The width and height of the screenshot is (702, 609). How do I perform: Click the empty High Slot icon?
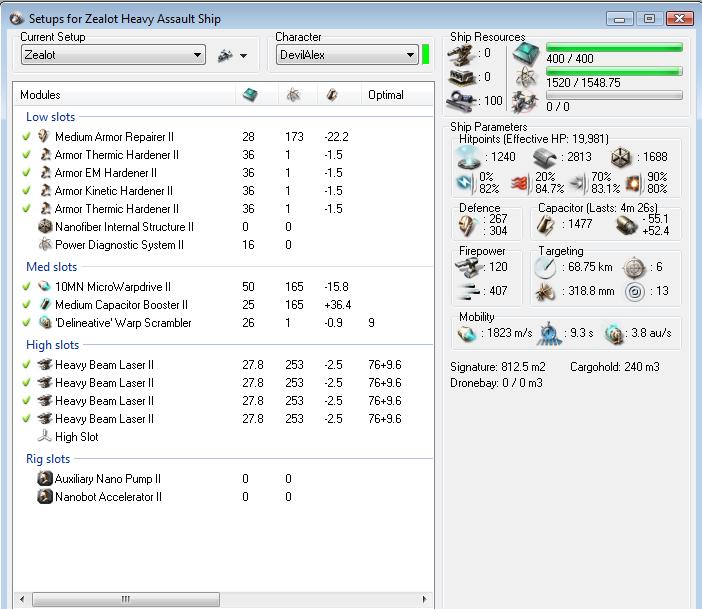[x=44, y=436]
